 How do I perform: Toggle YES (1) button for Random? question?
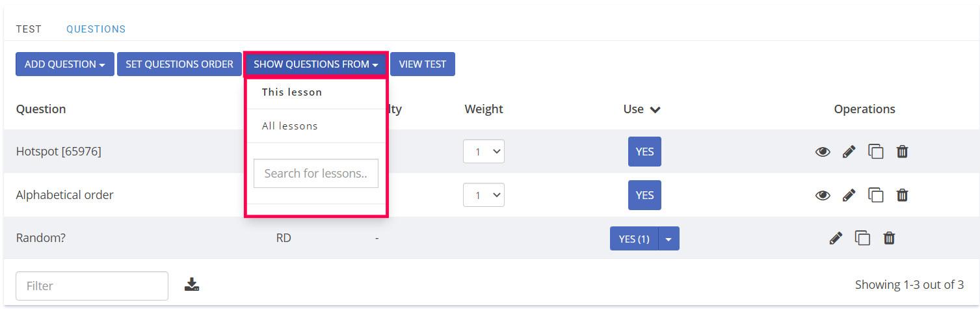pyautogui.click(x=634, y=239)
